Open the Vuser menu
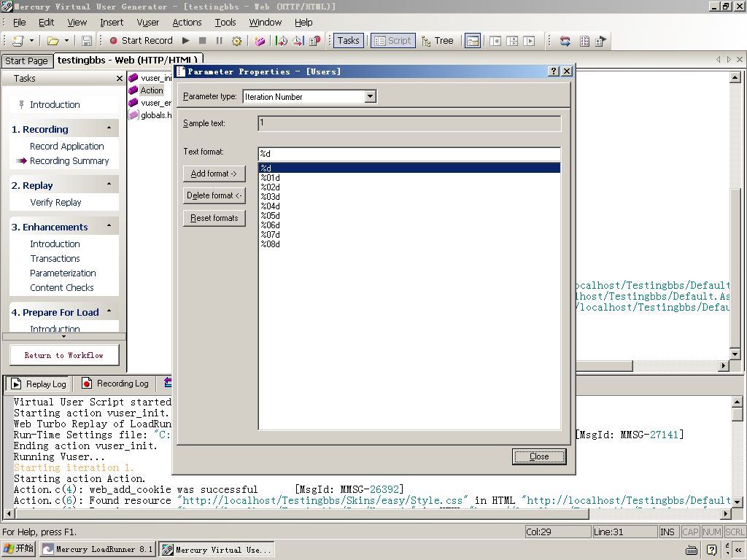Viewport: 747px width, 560px height. (147, 23)
